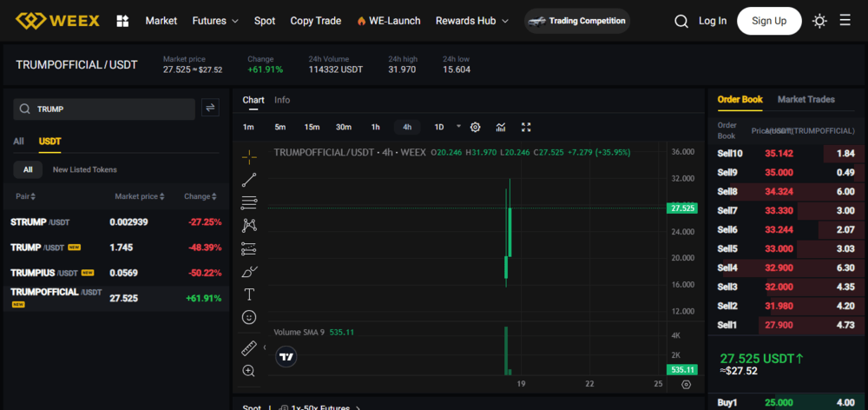Select the 1m timeframe

(x=248, y=128)
